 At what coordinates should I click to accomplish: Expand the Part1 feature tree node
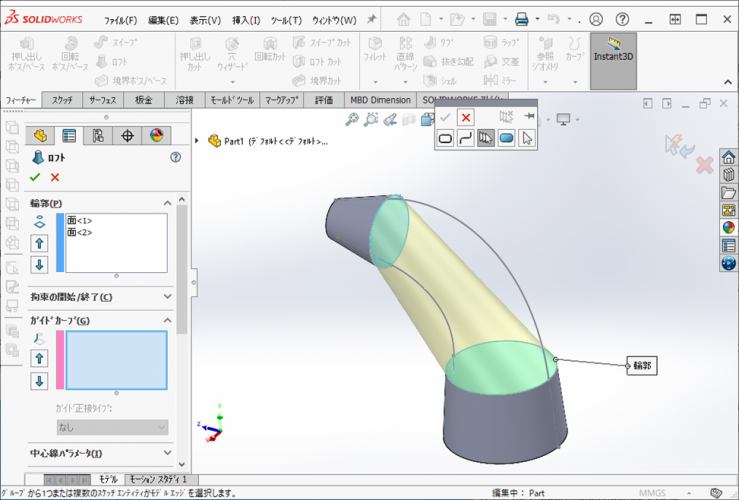click(197, 141)
